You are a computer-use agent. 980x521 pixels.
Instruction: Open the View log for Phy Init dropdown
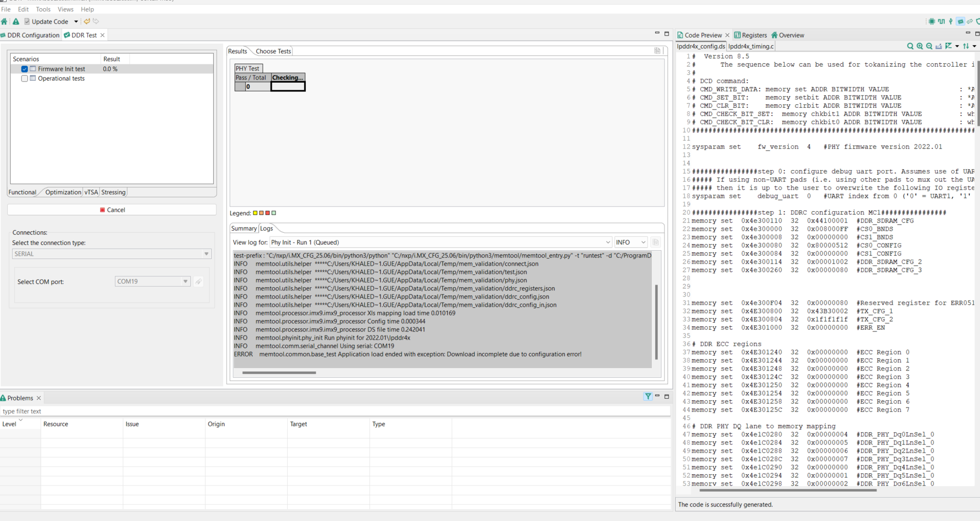441,242
